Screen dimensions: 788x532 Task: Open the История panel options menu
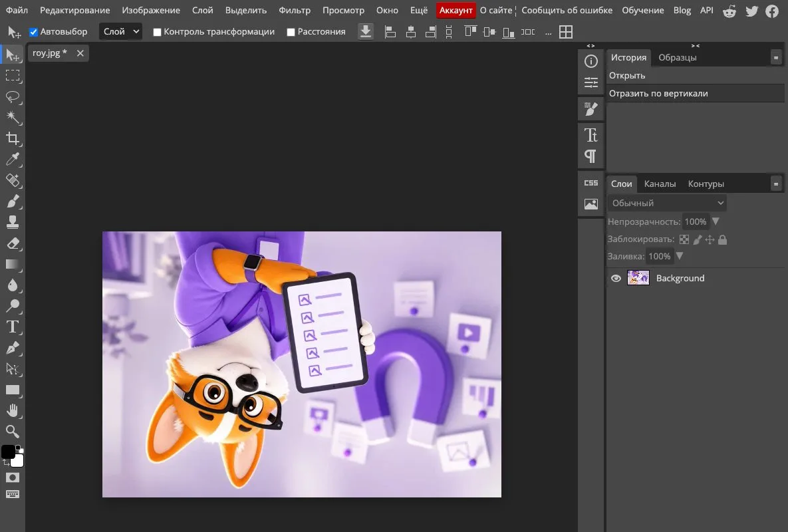[x=776, y=58]
